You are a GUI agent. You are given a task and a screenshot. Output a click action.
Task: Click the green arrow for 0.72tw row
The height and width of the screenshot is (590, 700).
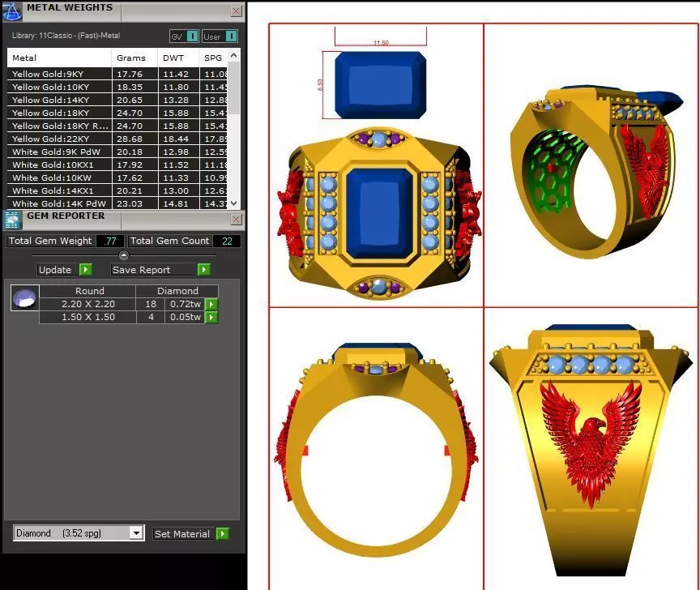tap(211, 304)
